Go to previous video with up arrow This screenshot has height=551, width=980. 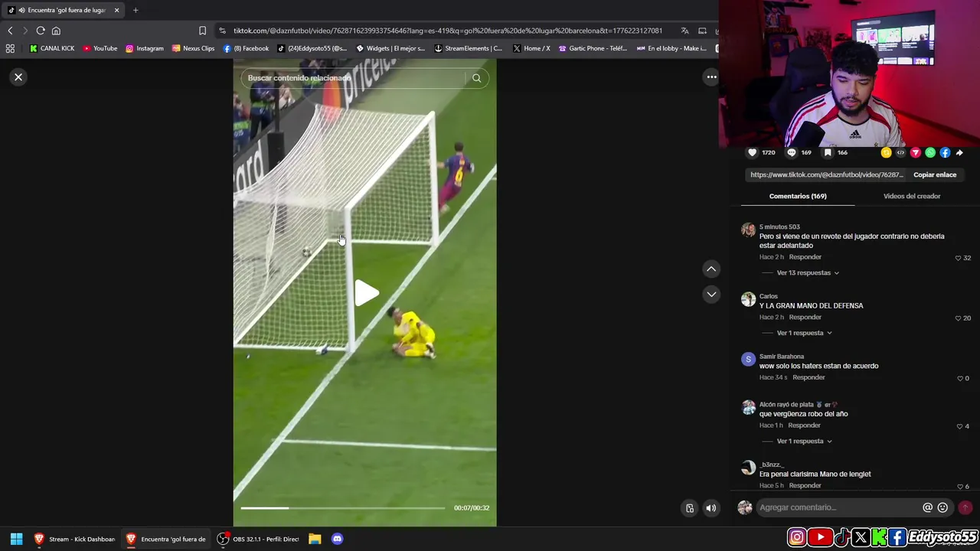click(x=711, y=269)
